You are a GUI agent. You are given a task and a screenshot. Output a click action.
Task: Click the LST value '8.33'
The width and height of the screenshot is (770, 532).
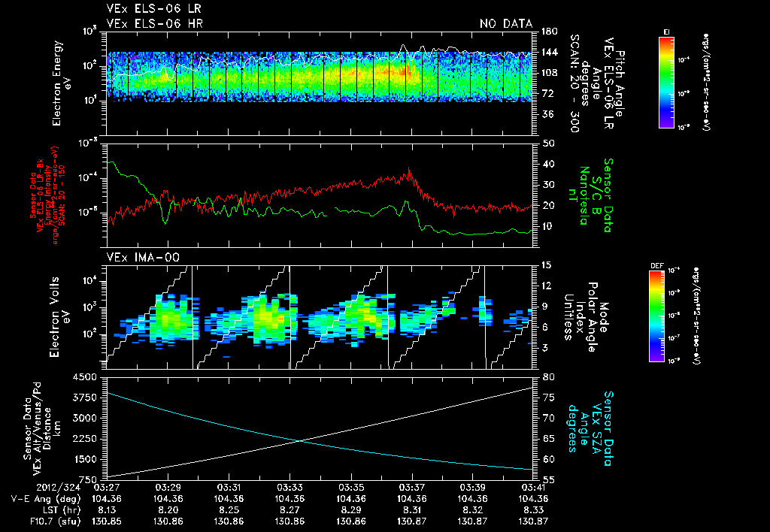533,510
